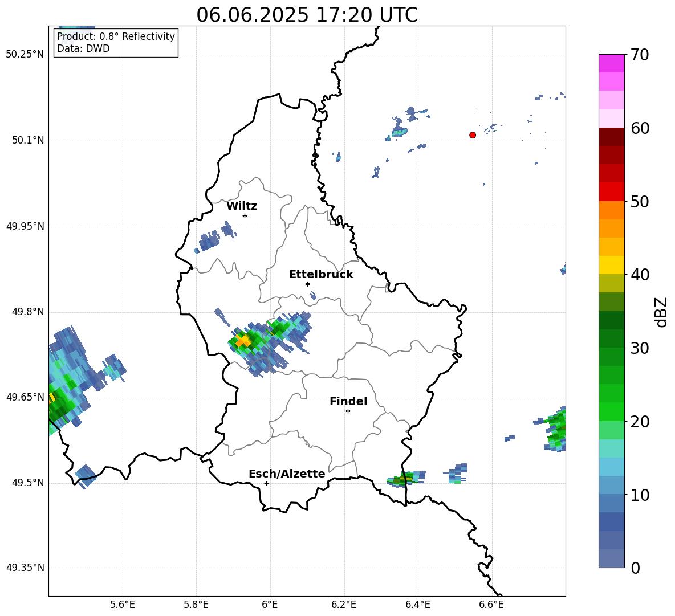
Task: Click the Ettelbruck station cross marker
Action: pyautogui.click(x=307, y=284)
